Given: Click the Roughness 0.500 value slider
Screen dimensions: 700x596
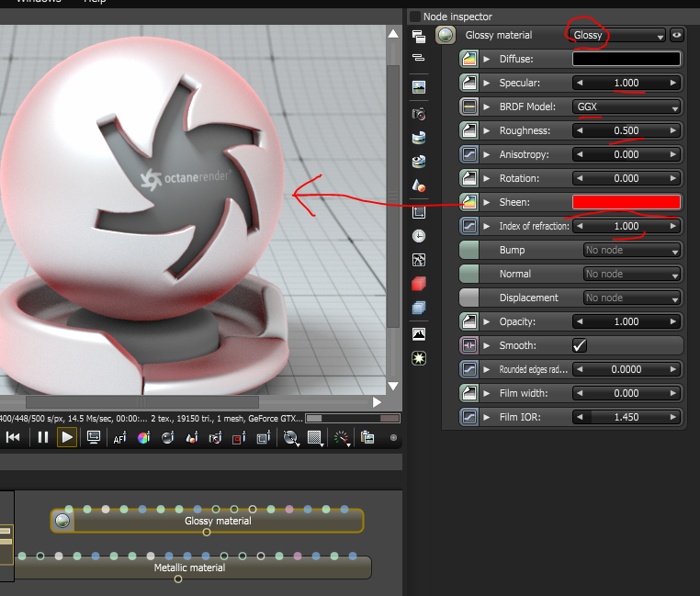Looking at the screenshot, I should (627, 130).
